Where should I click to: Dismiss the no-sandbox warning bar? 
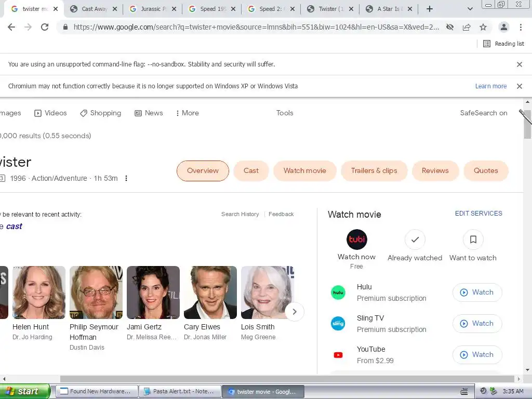click(x=519, y=64)
